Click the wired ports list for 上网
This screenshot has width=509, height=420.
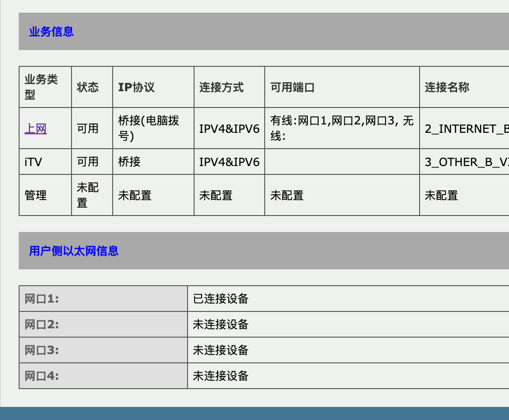342,129
